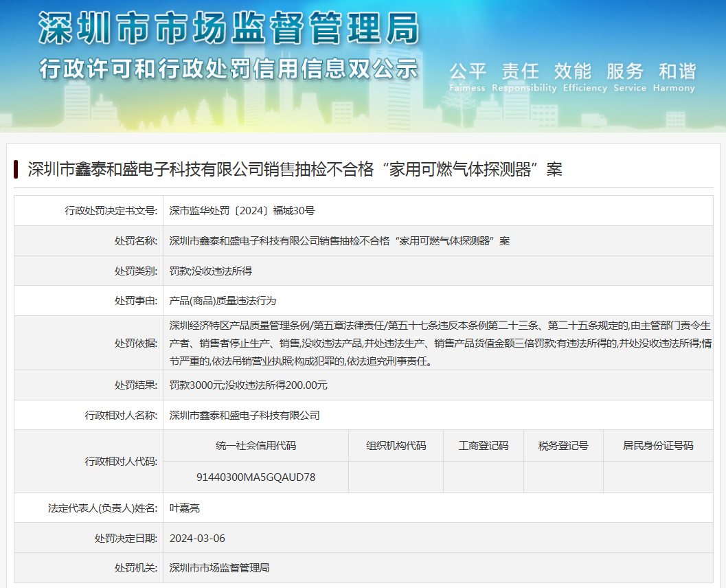Click the 统一社会信用代码 column header

pyautogui.click(x=256, y=445)
